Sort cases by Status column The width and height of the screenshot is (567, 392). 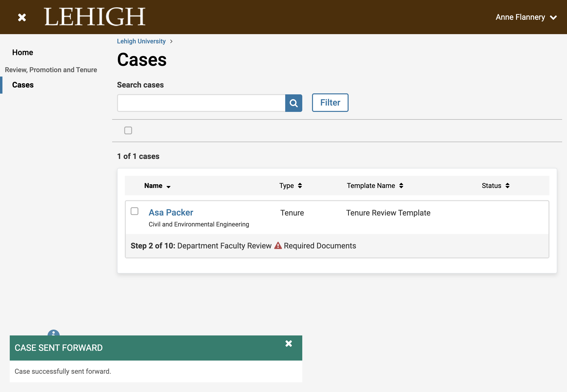[496, 186]
